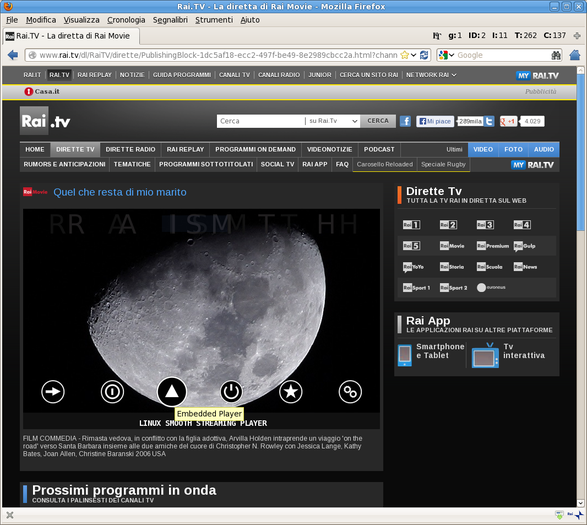
Task: Click the Firefox back arrow button
Action: 13,55
